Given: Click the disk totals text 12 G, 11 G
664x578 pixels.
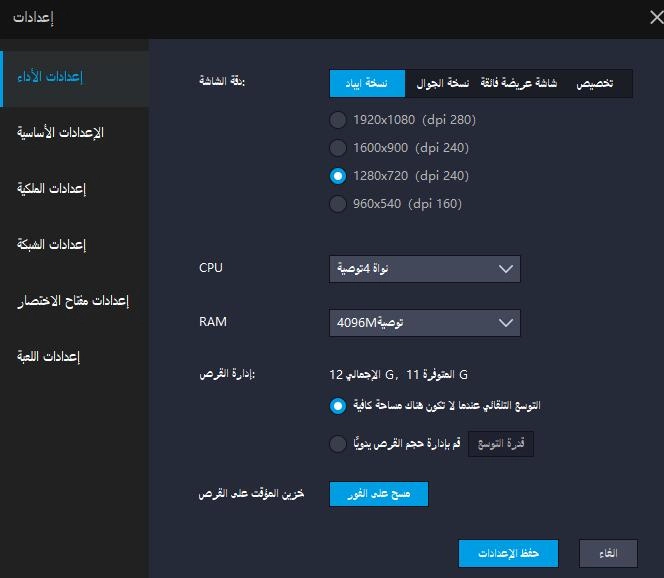Looking at the screenshot, I should click(398, 375).
